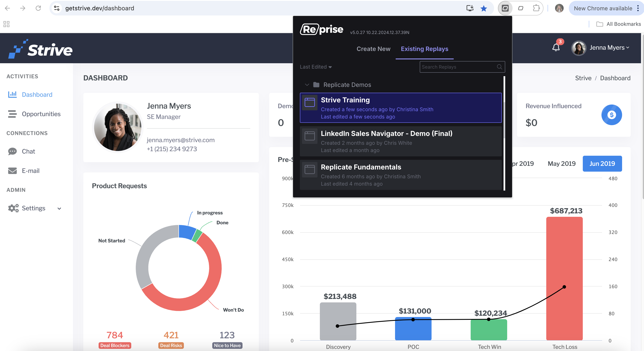Select the Strive Training replay
This screenshot has height=351, width=644.
400,108
